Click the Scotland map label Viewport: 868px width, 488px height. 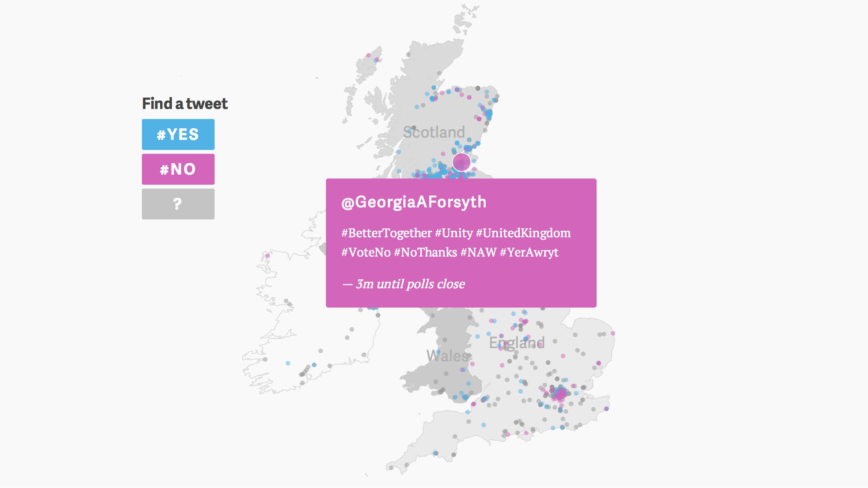pyautogui.click(x=434, y=132)
